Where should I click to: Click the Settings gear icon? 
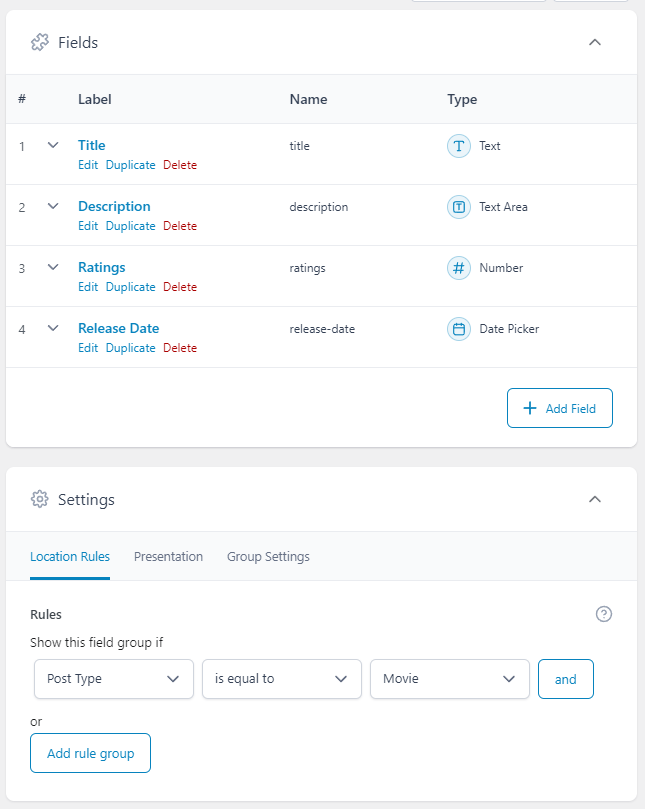tap(40, 499)
